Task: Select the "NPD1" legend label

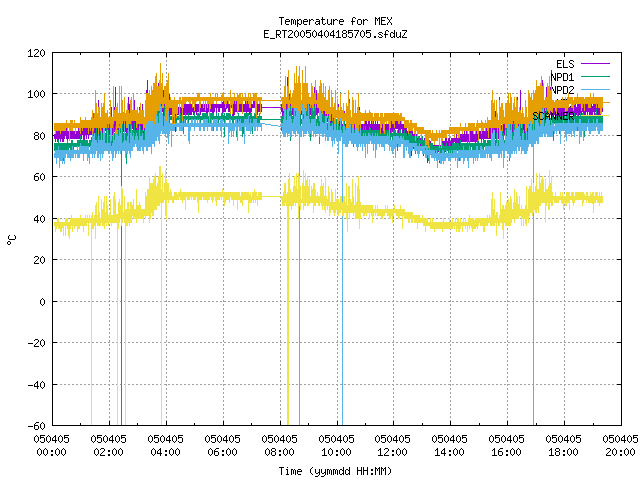Action: pos(562,77)
